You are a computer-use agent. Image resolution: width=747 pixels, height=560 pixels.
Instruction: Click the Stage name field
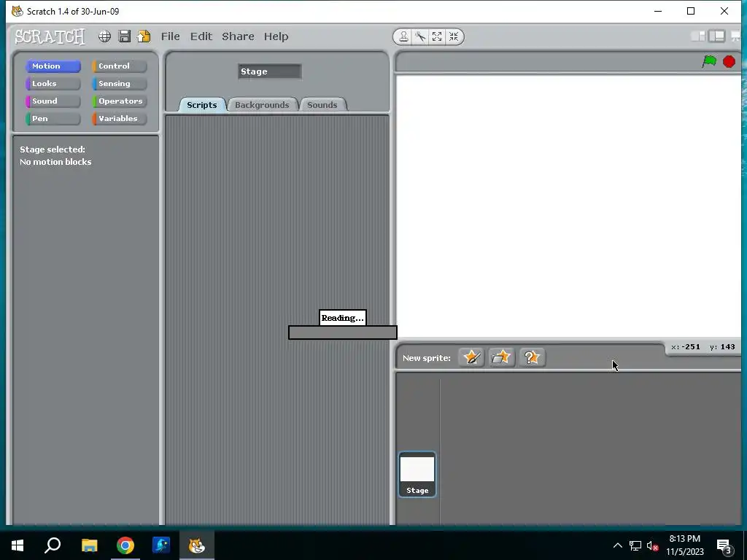pyautogui.click(x=270, y=71)
